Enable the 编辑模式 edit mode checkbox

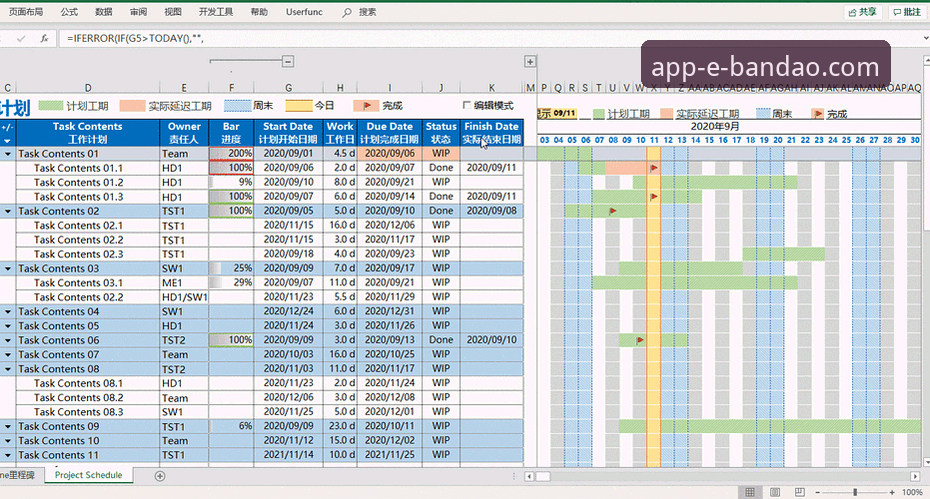466,105
